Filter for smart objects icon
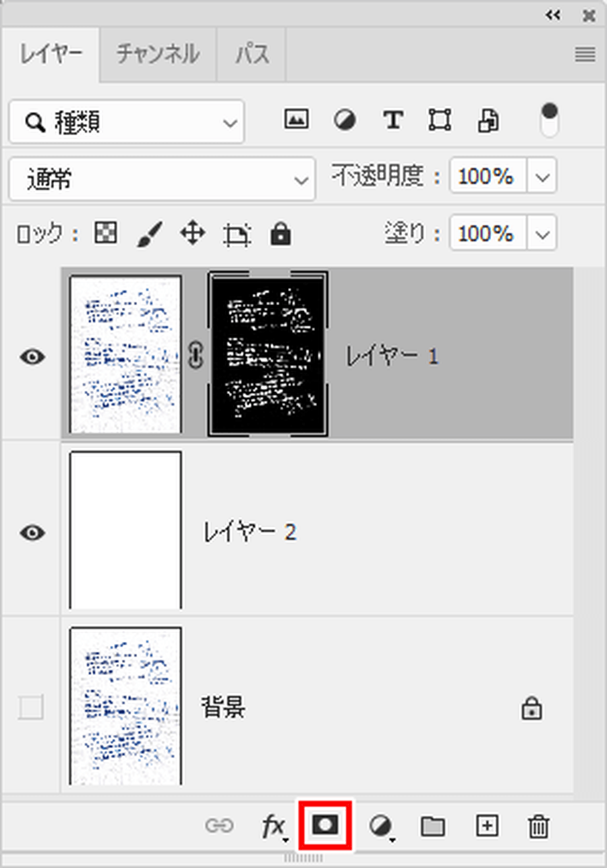 [x=488, y=121]
